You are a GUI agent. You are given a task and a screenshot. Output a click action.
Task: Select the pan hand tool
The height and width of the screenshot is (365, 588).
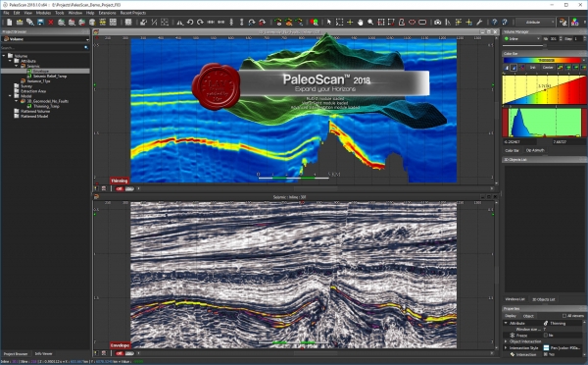pyautogui.click(x=360, y=23)
